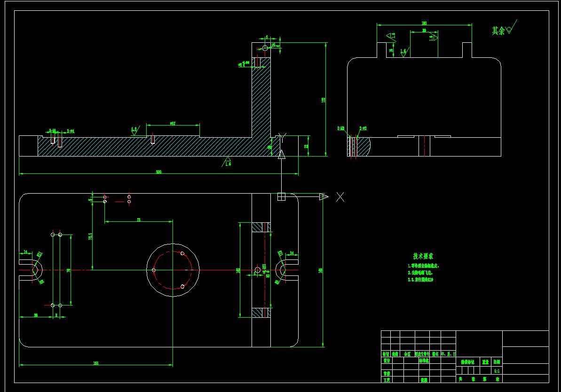Click the roughness checkmark symbol beside 其余
The image size is (561, 392).
[x=512, y=28]
